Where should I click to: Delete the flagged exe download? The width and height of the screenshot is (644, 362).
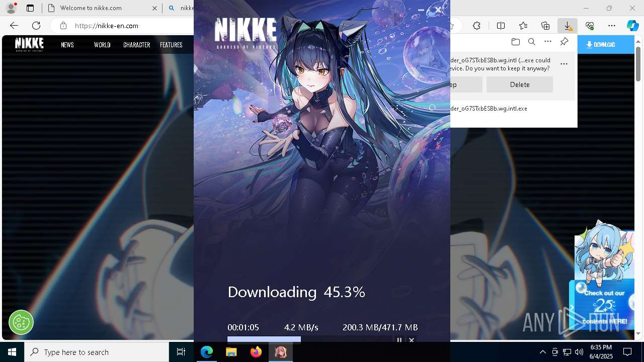(x=520, y=84)
